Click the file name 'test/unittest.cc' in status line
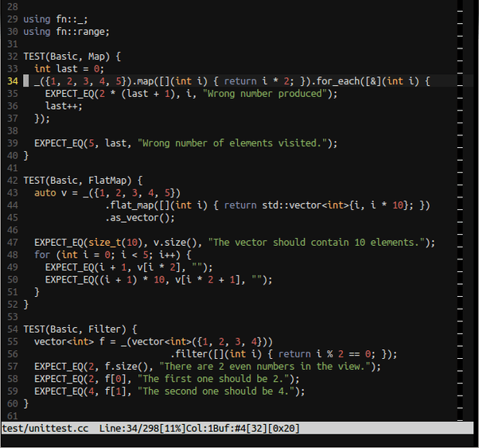 (x=45, y=429)
